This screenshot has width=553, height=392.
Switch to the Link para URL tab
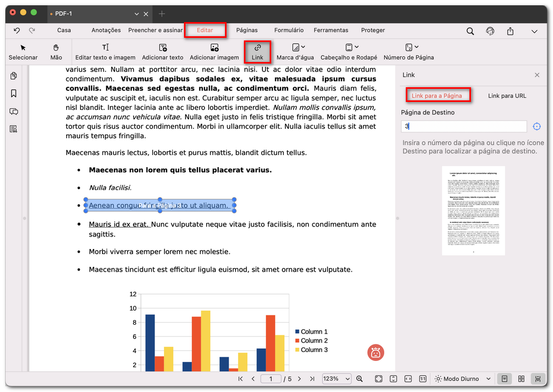(507, 96)
